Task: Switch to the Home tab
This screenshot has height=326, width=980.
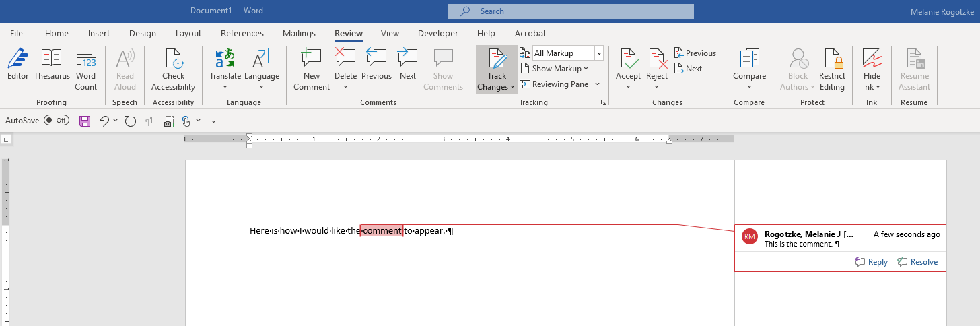Action: (x=57, y=33)
